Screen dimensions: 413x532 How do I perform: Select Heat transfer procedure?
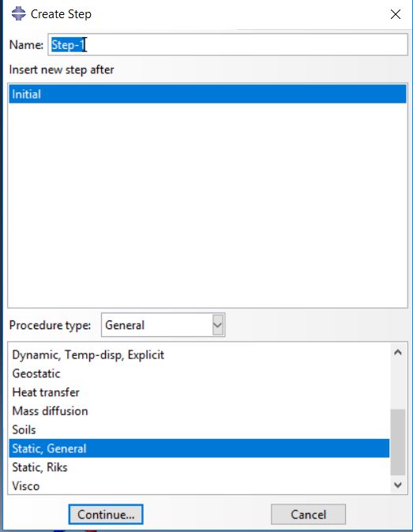[46, 392]
